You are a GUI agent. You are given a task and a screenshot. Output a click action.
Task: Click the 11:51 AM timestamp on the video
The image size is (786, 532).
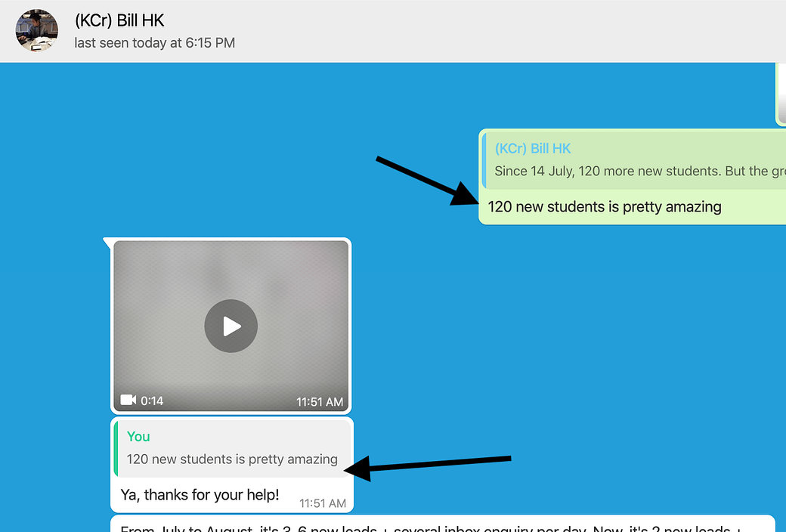click(x=319, y=401)
